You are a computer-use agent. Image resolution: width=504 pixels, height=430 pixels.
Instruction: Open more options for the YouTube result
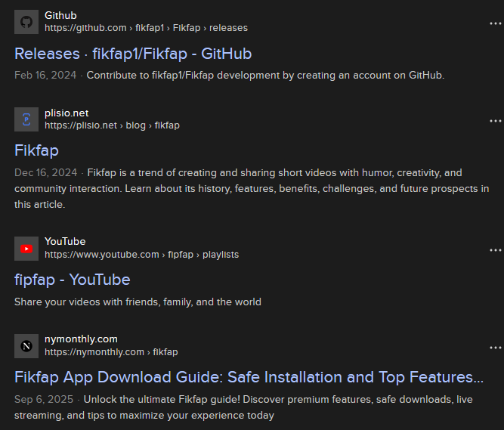pyautogui.click(x=496, y=250)
